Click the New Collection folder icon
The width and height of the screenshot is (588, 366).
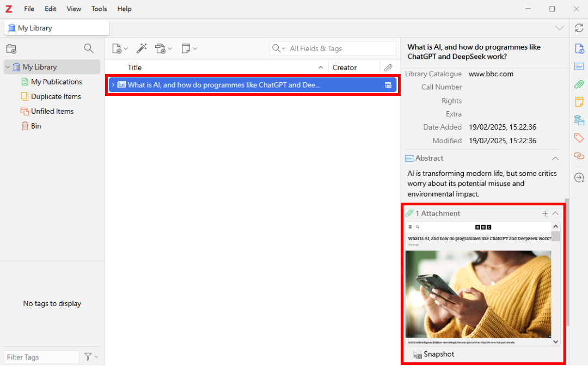[x=11, y=48]
